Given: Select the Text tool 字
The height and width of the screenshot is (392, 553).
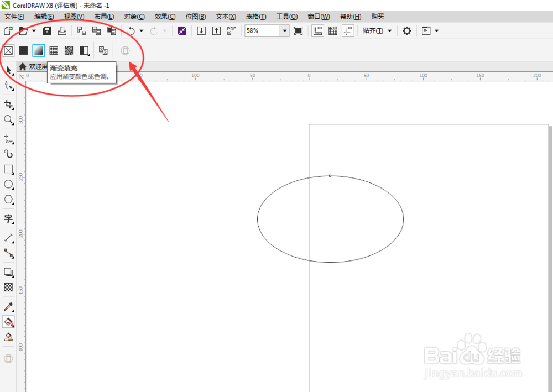Looking at the screenshot, I should [9, 219].
